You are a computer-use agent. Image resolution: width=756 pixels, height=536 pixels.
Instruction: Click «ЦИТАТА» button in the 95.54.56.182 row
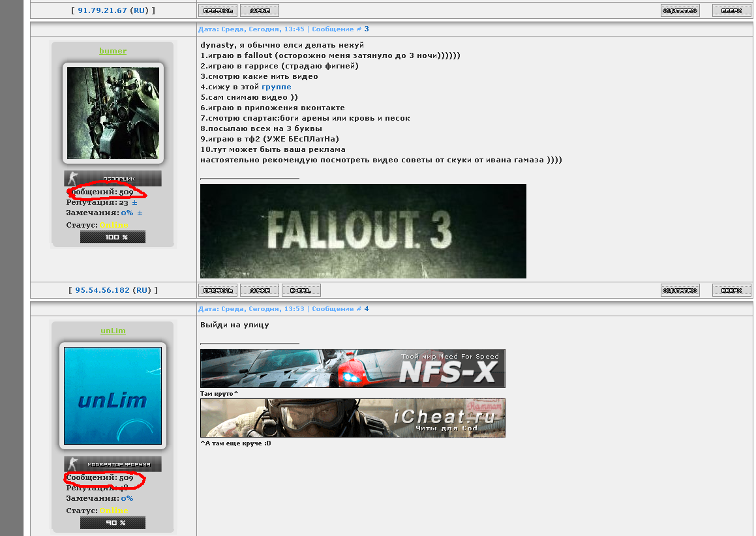coord(680,290)
